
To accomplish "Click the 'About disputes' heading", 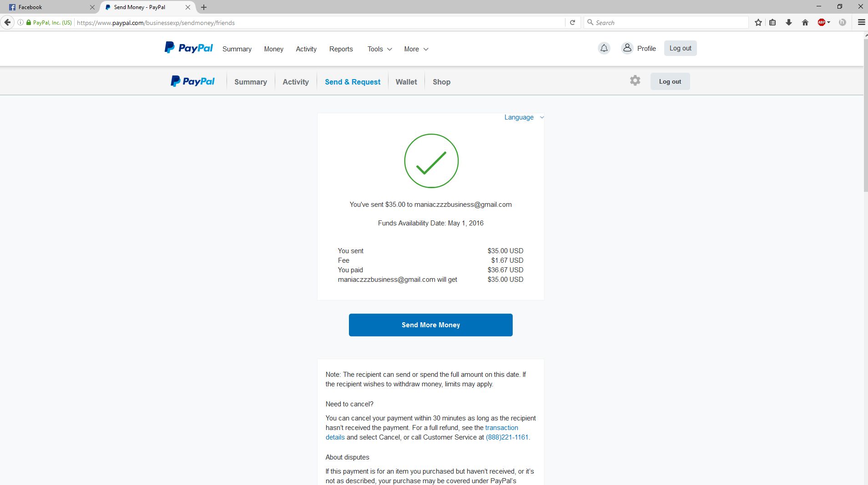I will point(347,457).
